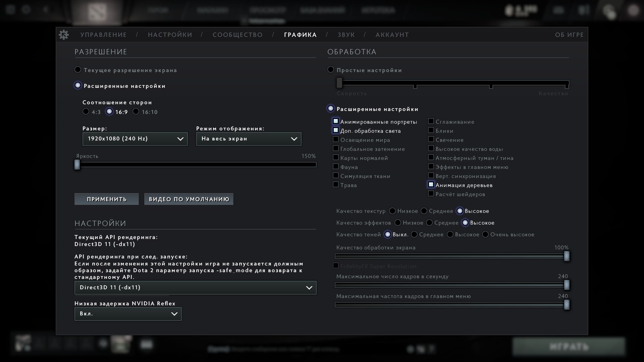Select Текущее разрешение экрана radio option

tap(78, 70)
